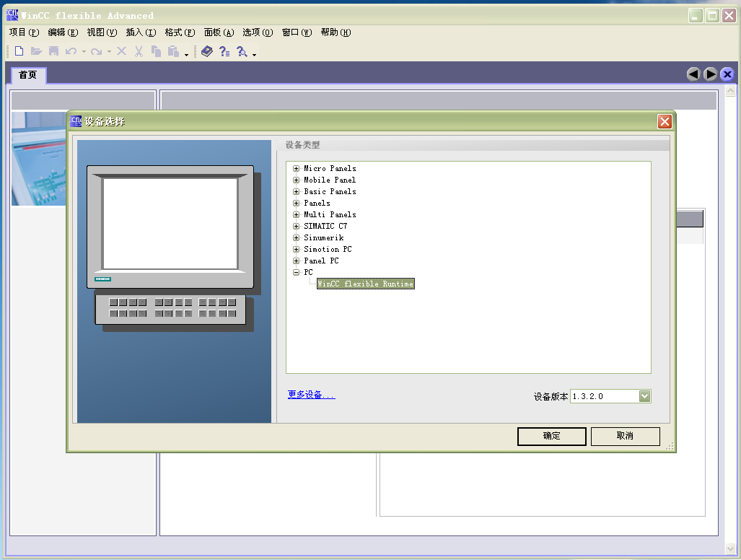Expand the Sinumerik tree node
The image size is (741, 560).
click(x=297, y=237)
